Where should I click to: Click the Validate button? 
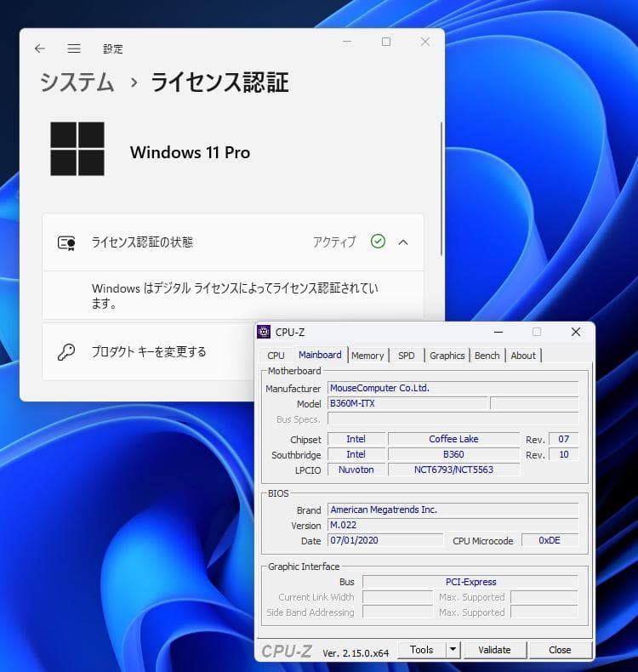click(494, 650)
